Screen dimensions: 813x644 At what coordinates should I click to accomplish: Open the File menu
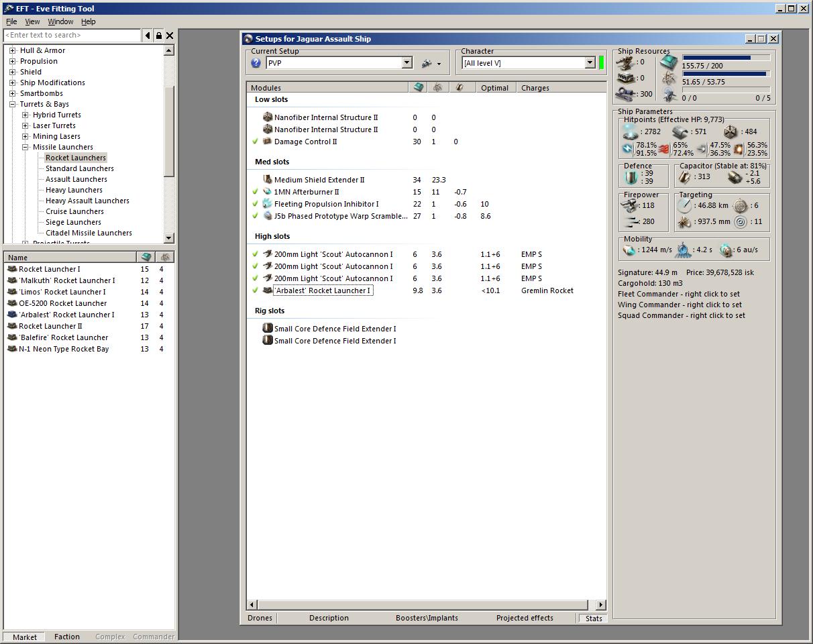point(11,21)
